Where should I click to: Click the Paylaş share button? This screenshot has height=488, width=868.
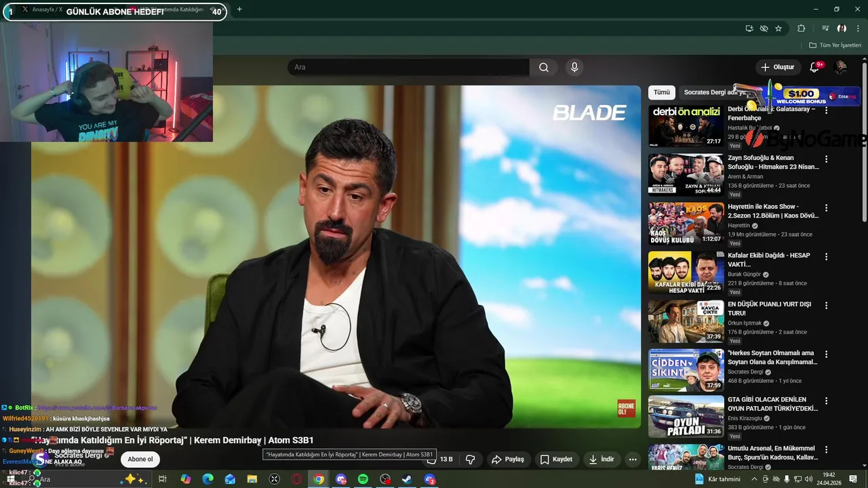[508, 460]
